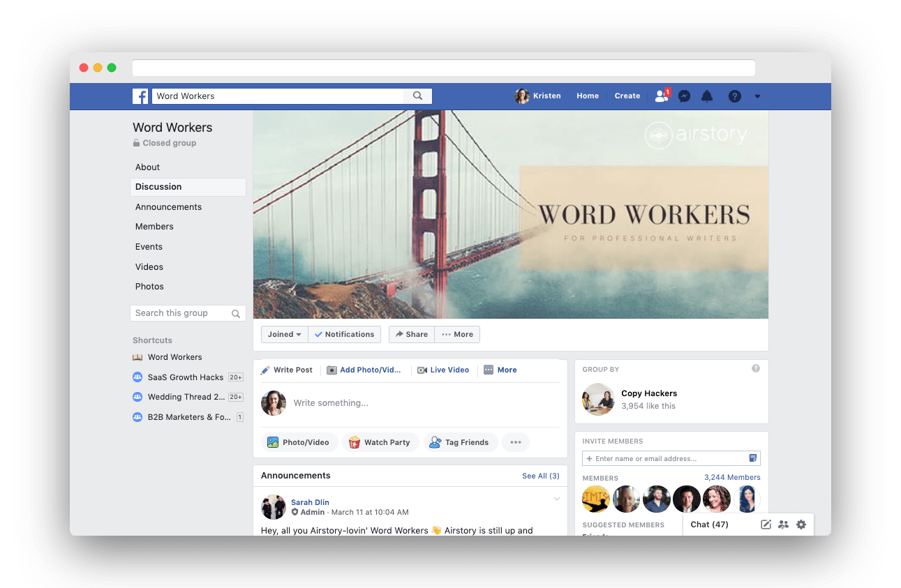Open chat settings gear icon
This screenshot has width=901, height=588.
click(801, 525)
